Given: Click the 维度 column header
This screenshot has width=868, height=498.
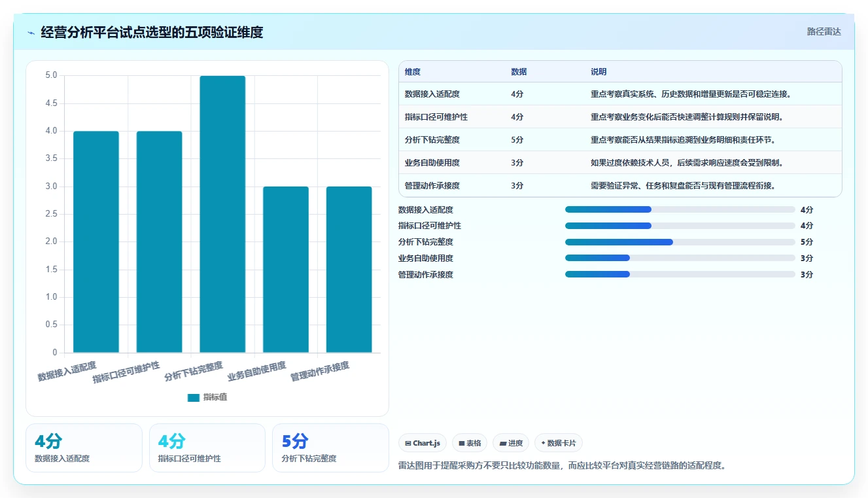Looking at the screenshot, I should (413, 72).
